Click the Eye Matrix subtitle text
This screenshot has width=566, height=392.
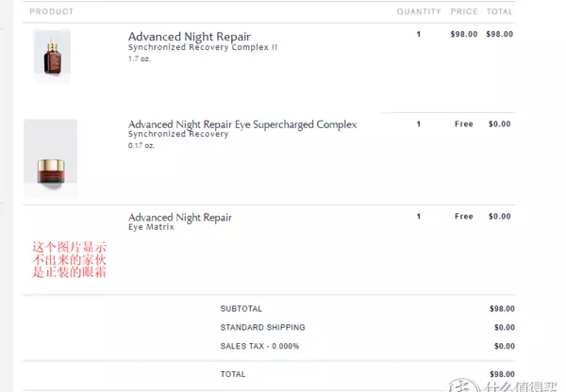click(x=151, y=227)
